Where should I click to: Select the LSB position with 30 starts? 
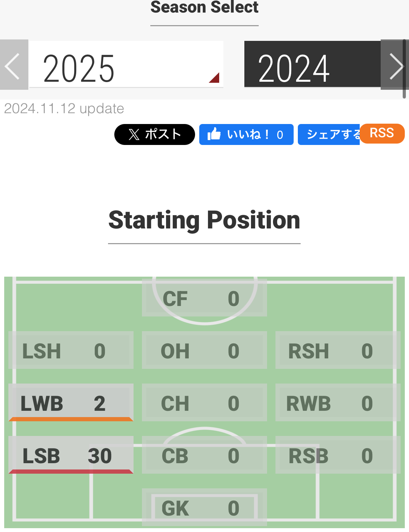71,455
